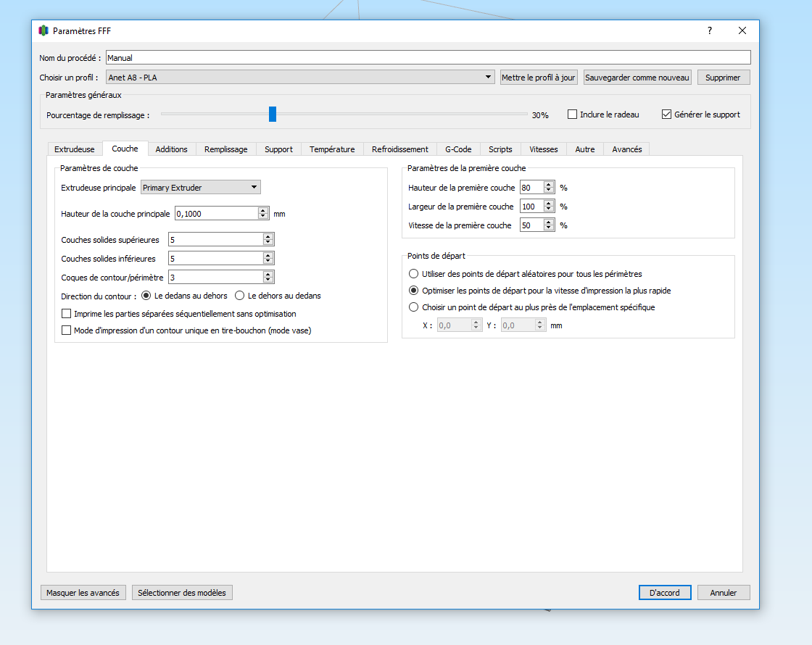Decrease Couches solides inférieures count
Screen dimensions: 812x645
point(268,262)
